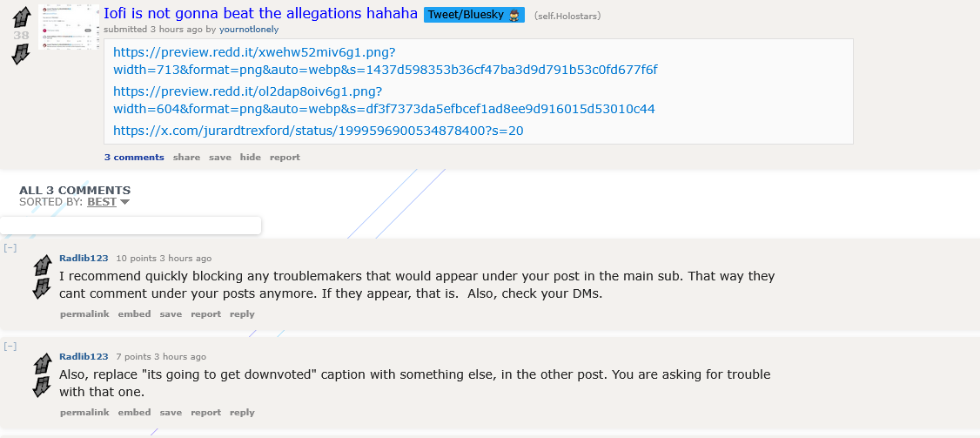Open the post thumbnail image

click(68, 28)
